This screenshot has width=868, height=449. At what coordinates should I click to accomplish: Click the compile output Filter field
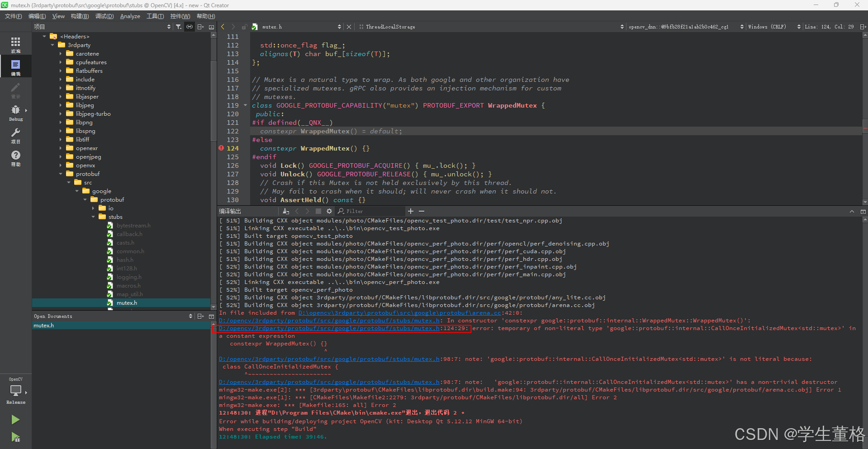pyautogui.click(x=371, y=211)
